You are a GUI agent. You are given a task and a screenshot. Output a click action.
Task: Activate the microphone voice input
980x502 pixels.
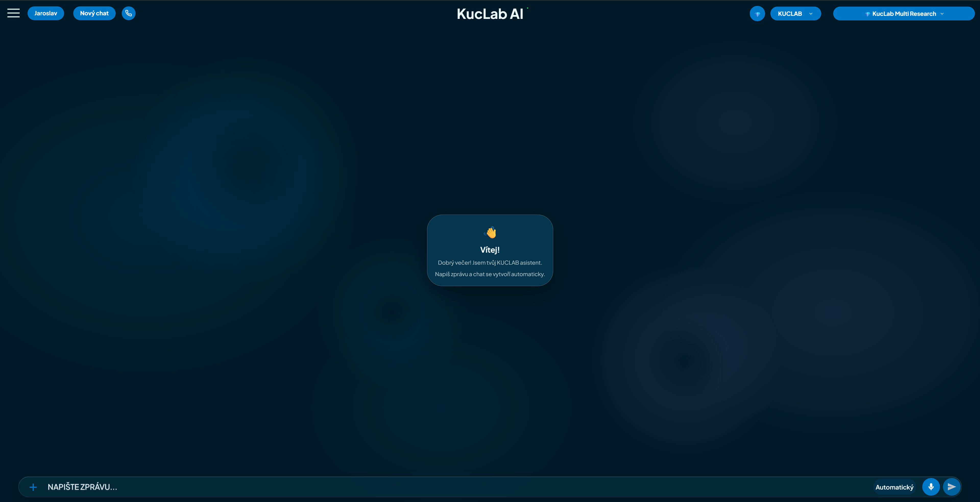pyautogui.click(x=931, y=487)
